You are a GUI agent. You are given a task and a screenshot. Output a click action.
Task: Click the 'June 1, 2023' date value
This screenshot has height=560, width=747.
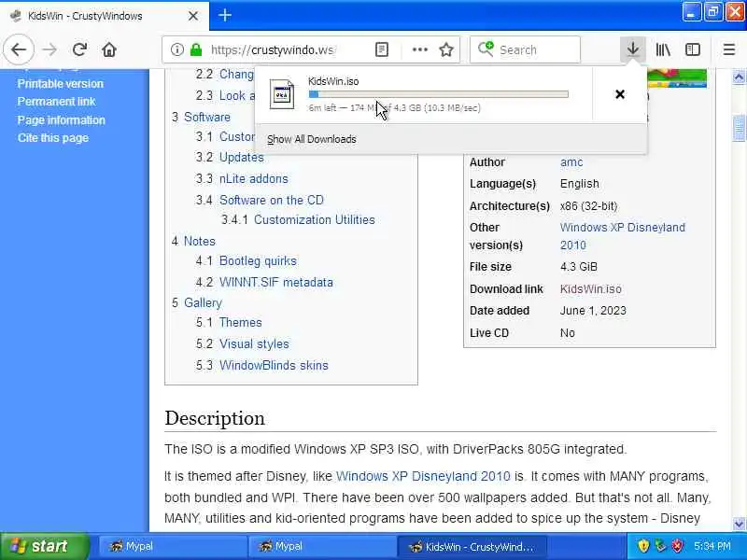(x=593, y=311)
